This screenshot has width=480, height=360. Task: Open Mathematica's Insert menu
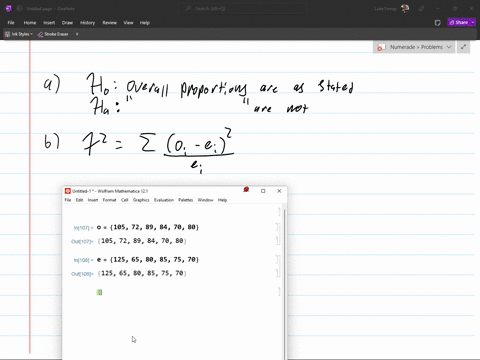(93, 200)
